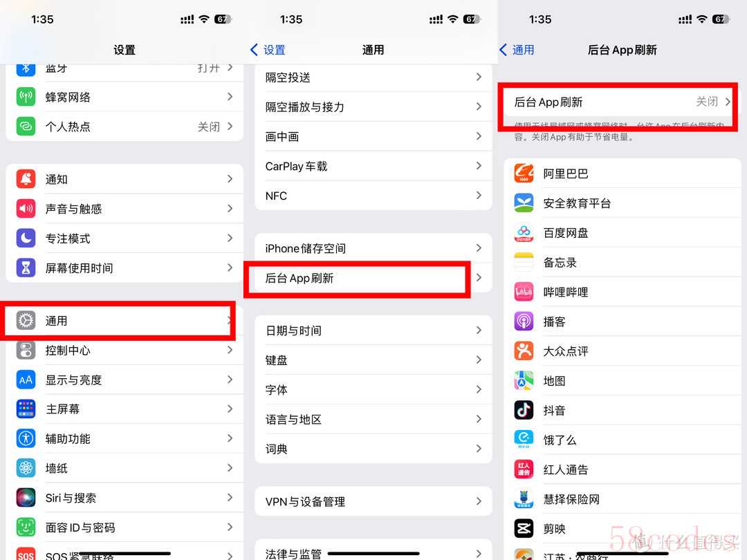
Task: Tap the Siri与搜索 icon
Action: [26, 498]
